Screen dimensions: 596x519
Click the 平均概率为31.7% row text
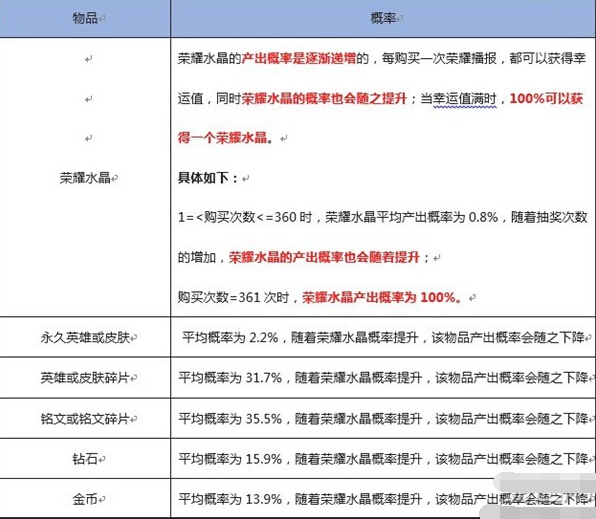[x=383, y=378]
